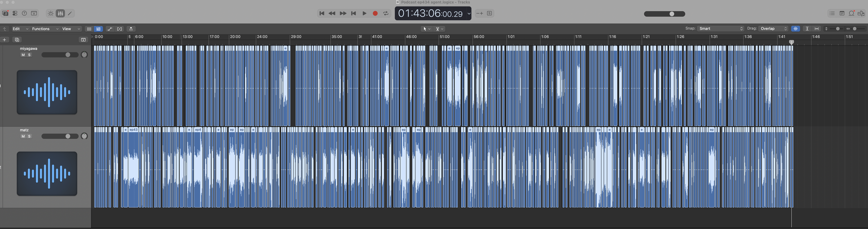The height and width of the screenshot is (229, 868).
Task: Open the Note Pads panel
Action: 842,13
